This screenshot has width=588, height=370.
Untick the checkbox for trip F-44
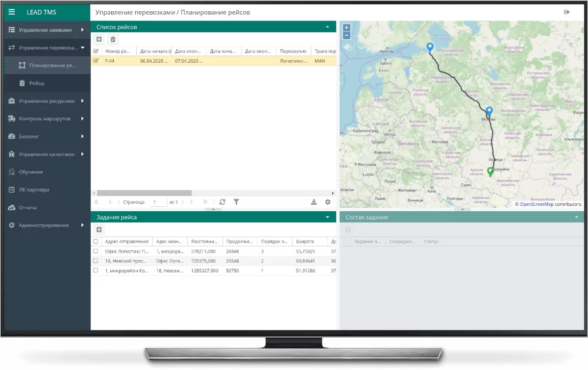[96, 61]
